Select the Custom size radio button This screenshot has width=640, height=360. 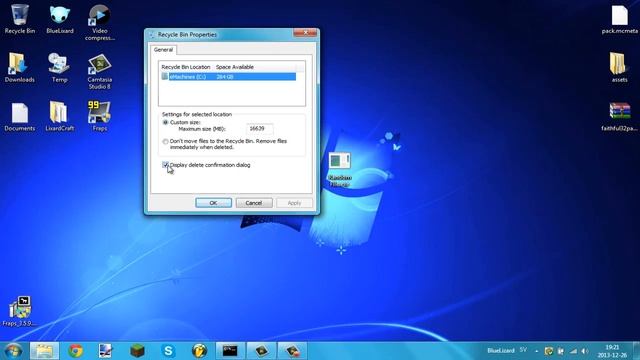165,122
